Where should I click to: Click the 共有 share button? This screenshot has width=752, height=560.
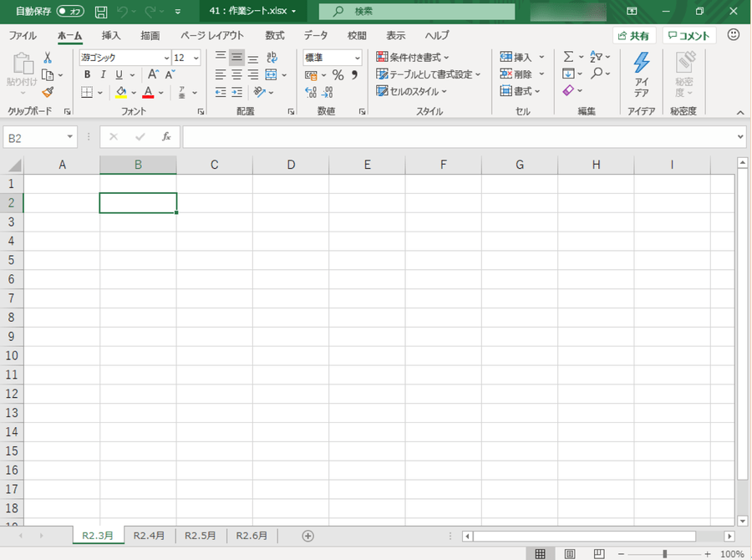633,36
